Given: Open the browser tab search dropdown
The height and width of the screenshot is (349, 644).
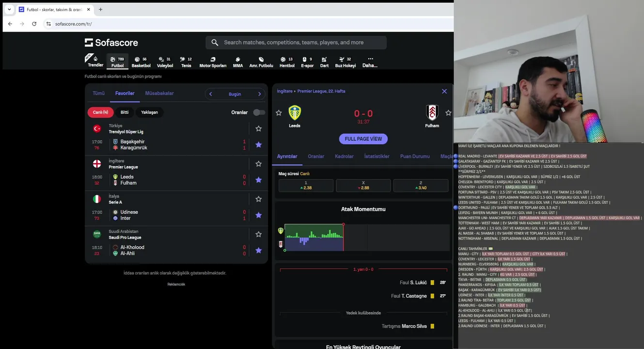Looking at the screenshot, I should tap(9, 9).
